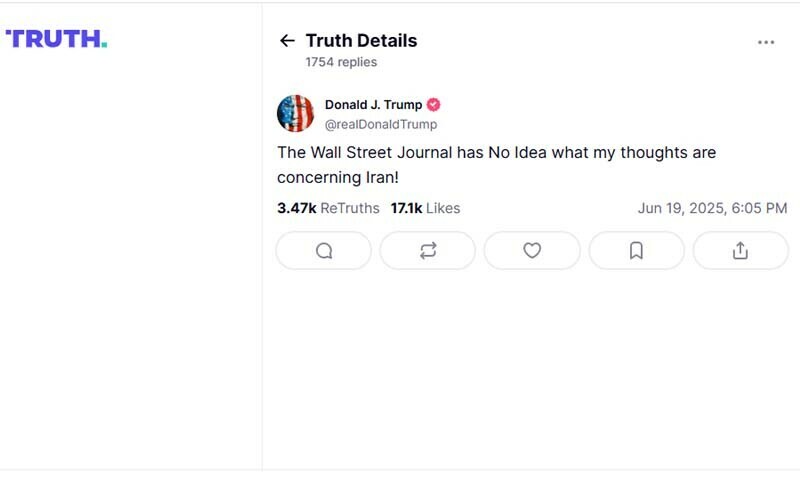Visit the @realDonaldTrump handle link
This screenshot has width=800, height=480.
381,124
